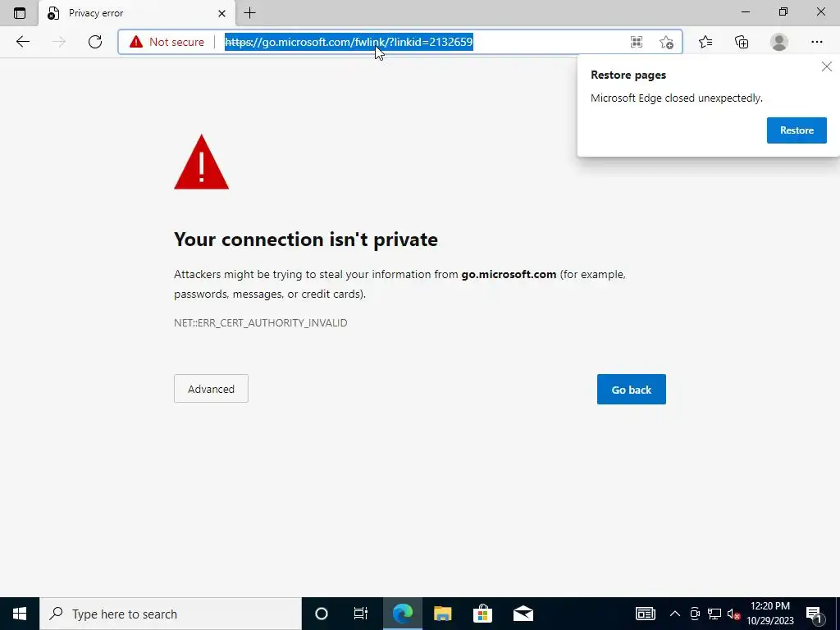The image size is (840, 630).
Task: Click the taskbar search box
Action: coord(171,614)
